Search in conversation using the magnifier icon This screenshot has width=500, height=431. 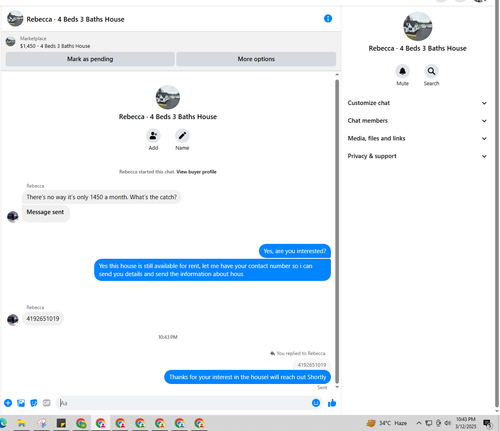[x=431, y=71]
